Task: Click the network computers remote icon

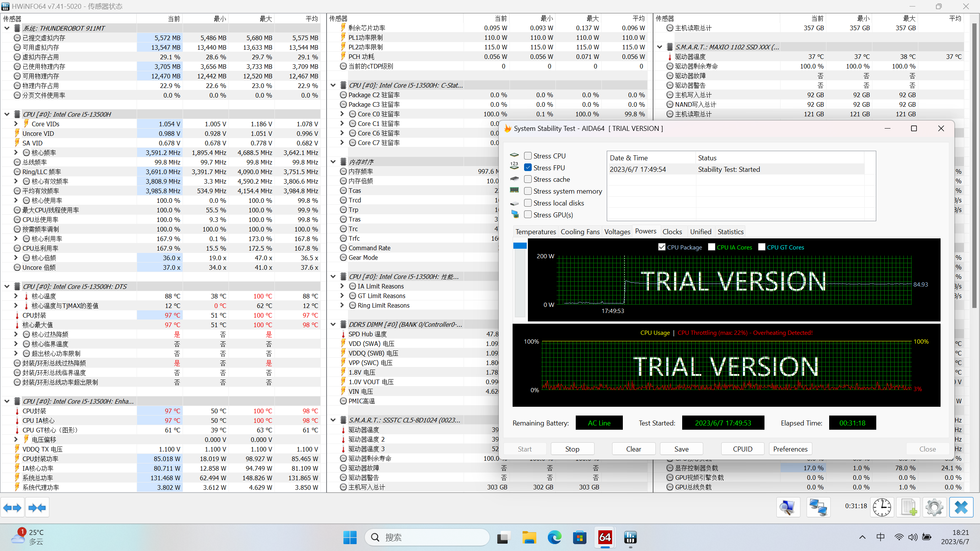Action: coord(818,508)
